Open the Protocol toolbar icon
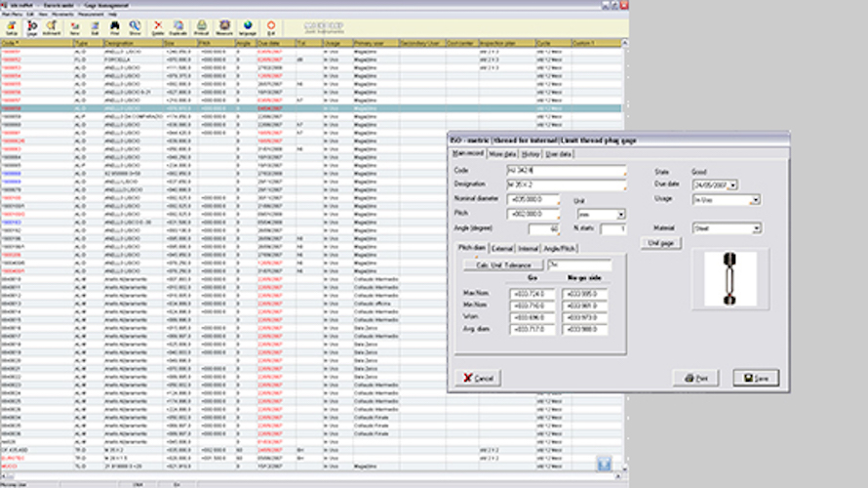868x488 pixels. coord(202,27)
